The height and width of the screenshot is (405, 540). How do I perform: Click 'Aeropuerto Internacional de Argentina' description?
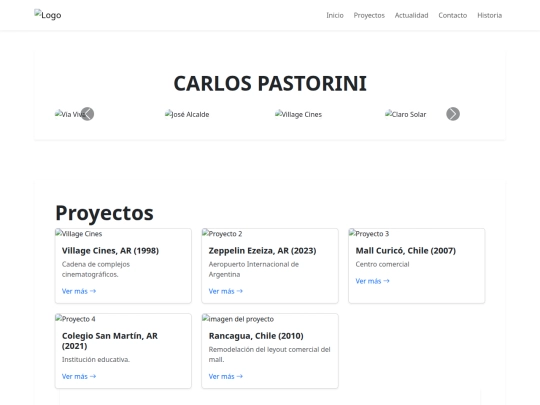[x=253, y=269]
